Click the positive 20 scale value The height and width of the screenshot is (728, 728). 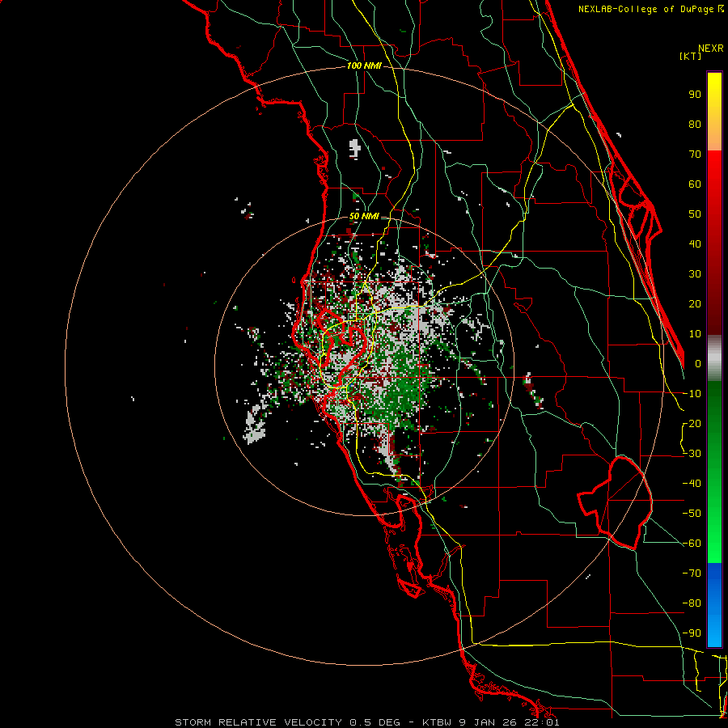(x=695, y=303)
